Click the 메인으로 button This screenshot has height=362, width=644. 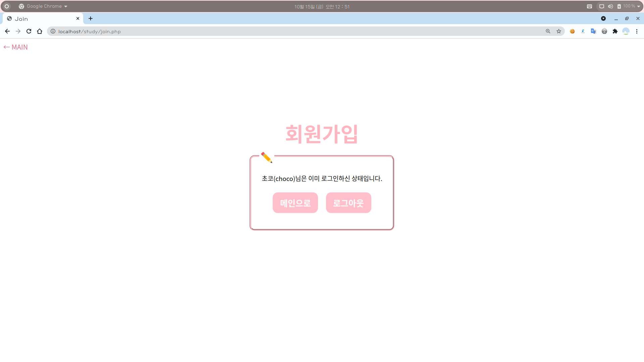[295, 203]
